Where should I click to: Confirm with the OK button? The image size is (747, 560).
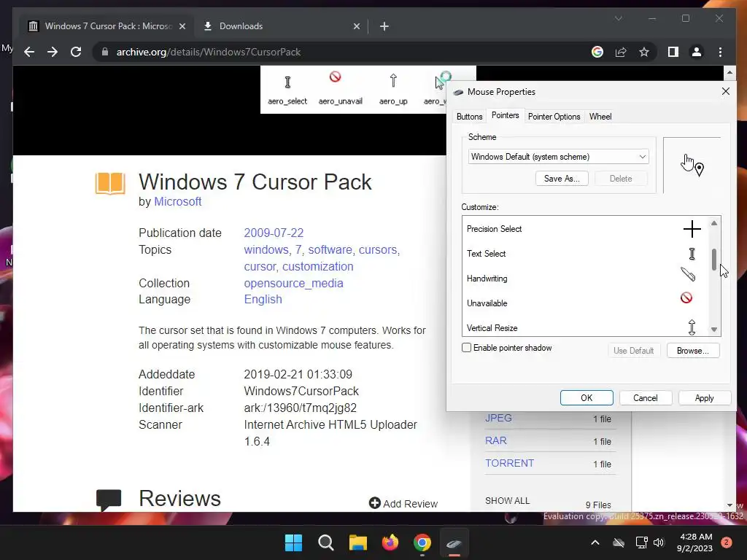[587, 398]
